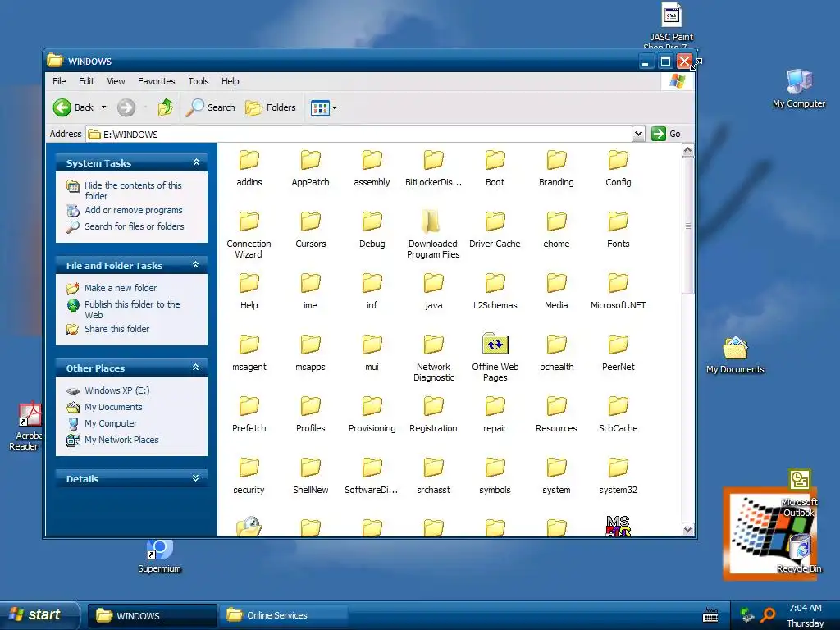Open the View menu
Image resolution: width=840 pixels, height=630 pixels.
pyautogui.click(x=116, y=81)
